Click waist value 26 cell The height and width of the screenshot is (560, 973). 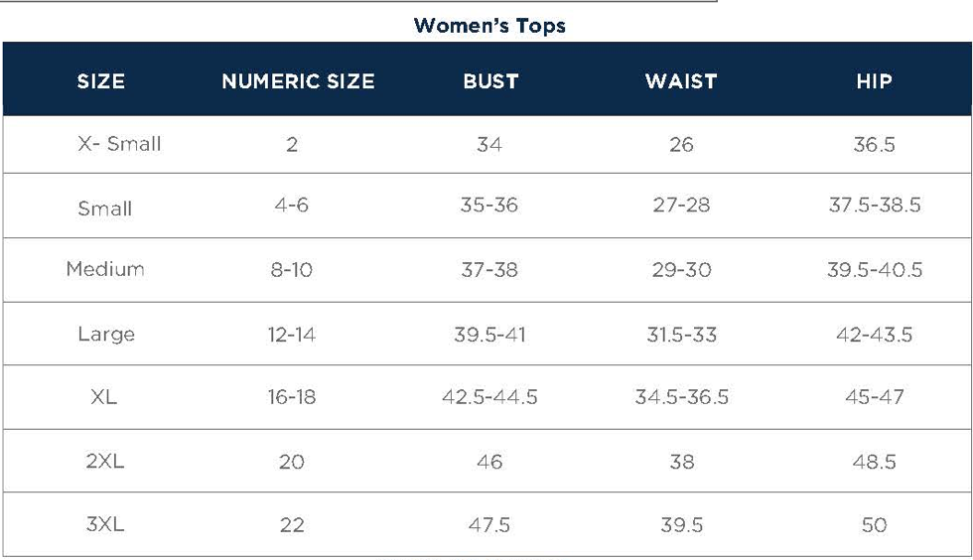click(x=681, y=145)
